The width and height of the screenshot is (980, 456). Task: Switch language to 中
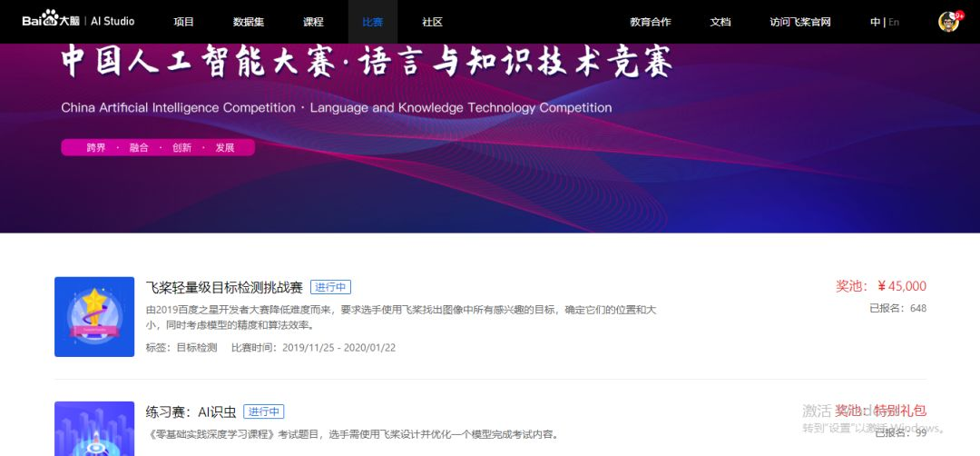875,22
